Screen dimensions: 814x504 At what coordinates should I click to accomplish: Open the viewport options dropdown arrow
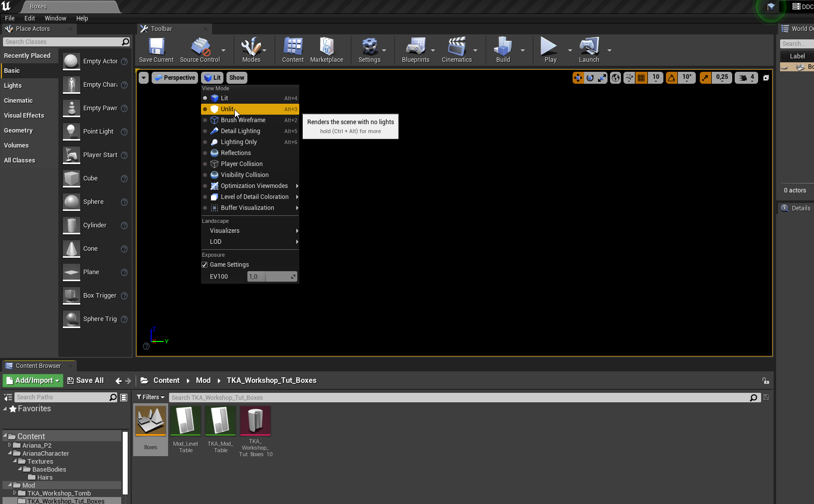pyautogui.click(x=144, y=78)
